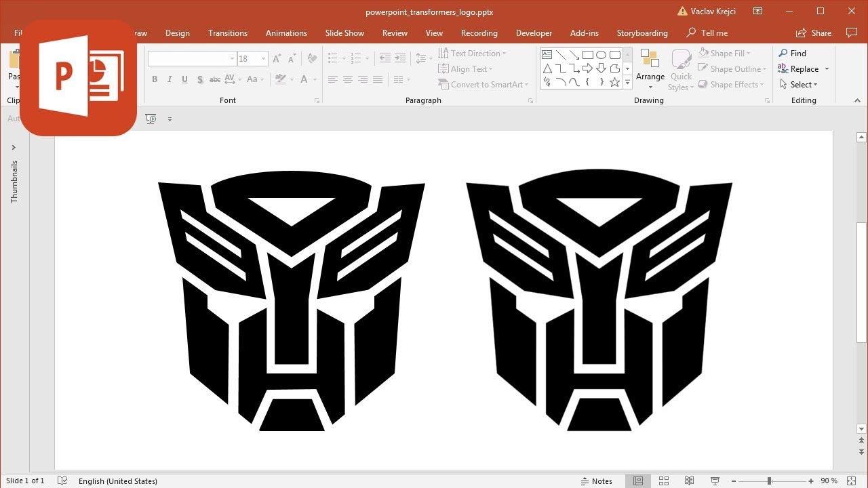
Task: Decrease font size with the smaller A button
Action: click(x=292, y=59)
